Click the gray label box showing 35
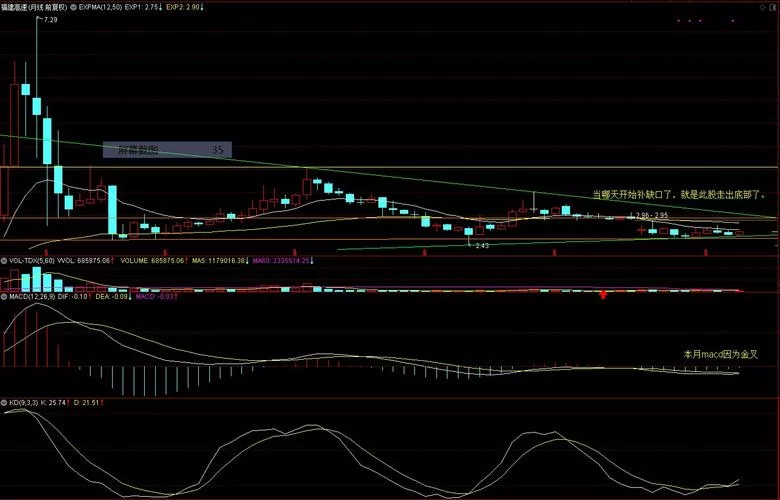780x500 pixels. click(x=167, y=150)
